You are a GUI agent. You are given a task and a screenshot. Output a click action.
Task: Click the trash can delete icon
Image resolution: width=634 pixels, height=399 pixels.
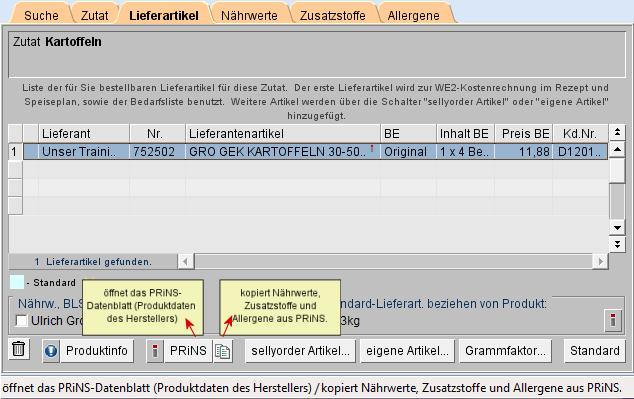18,350
